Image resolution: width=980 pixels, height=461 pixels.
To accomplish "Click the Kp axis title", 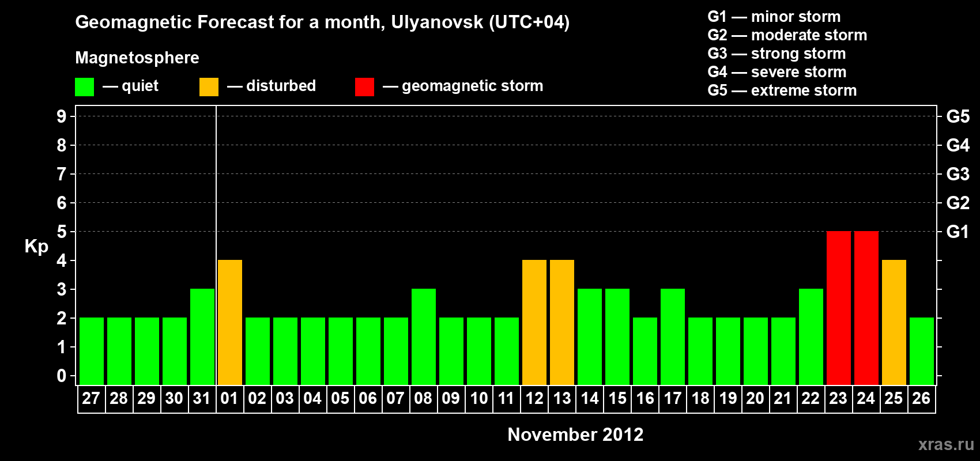I will pos(36,247).
